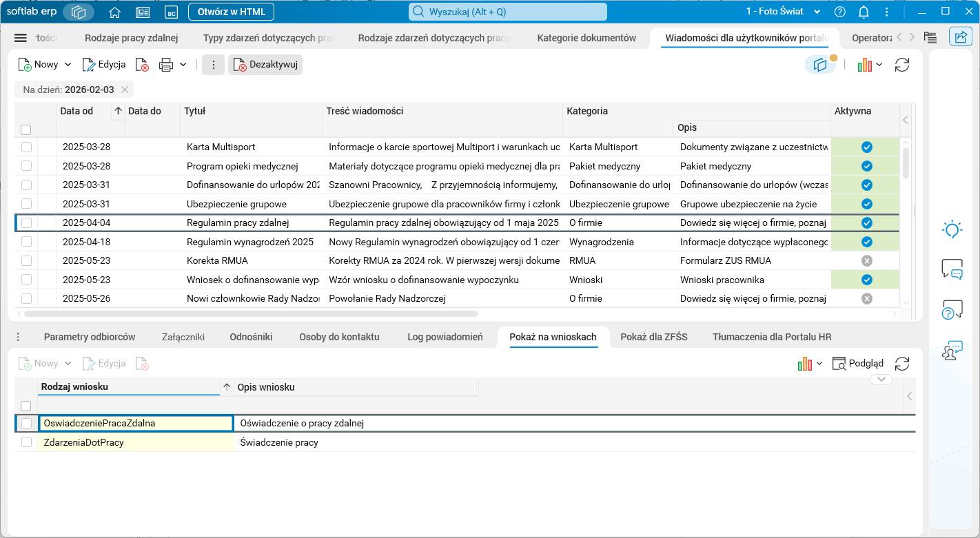The width and height of the screenshot is (980, 538).
Task: Click the Otwórz w HTML button
Action: [232, 12]
